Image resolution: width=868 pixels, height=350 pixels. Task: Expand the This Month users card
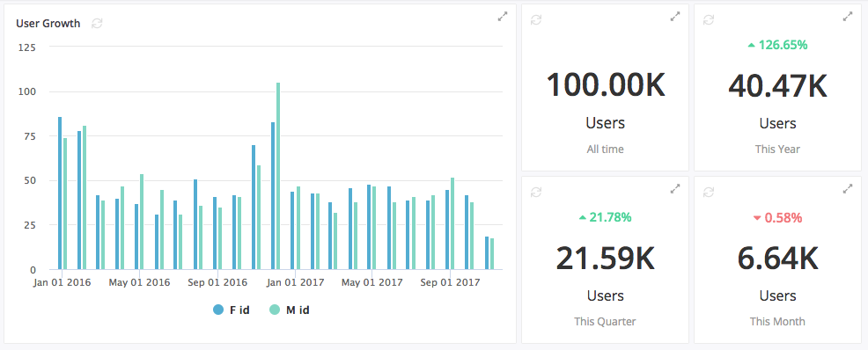click(848, 189)
